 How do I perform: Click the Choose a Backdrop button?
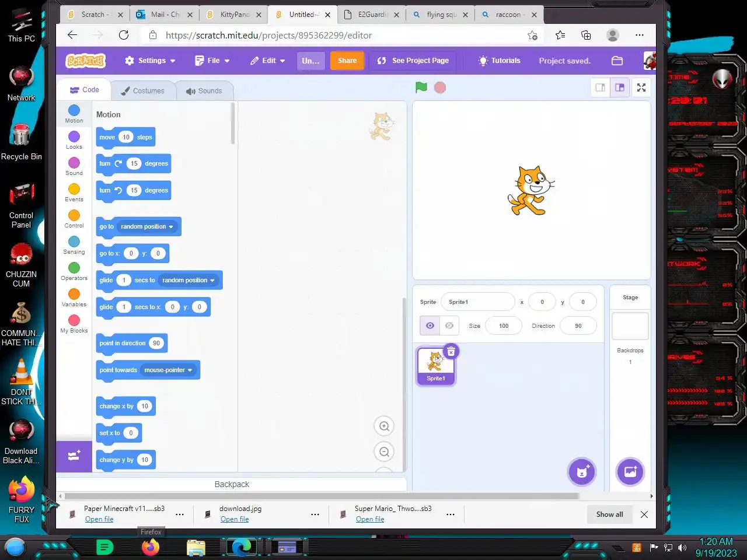[630, 472]
